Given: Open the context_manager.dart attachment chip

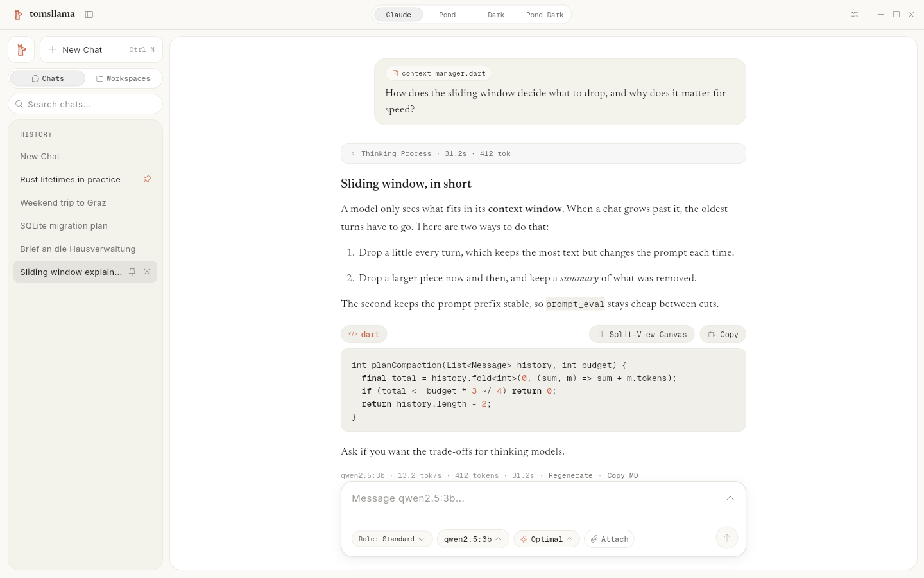Looking at the screenshot, I should pos(439,73).
